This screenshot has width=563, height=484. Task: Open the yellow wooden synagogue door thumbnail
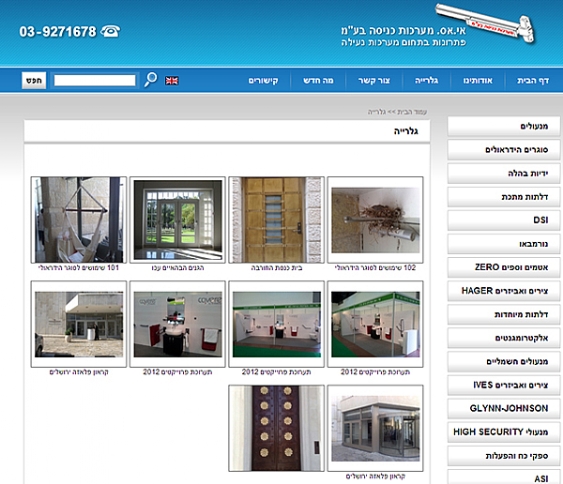(x=276, y=220)
